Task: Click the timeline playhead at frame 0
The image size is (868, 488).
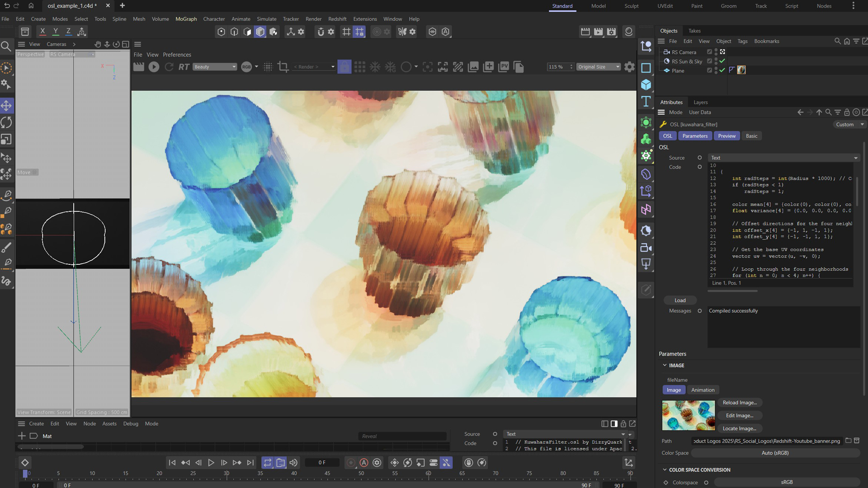Action: point(25,474)
